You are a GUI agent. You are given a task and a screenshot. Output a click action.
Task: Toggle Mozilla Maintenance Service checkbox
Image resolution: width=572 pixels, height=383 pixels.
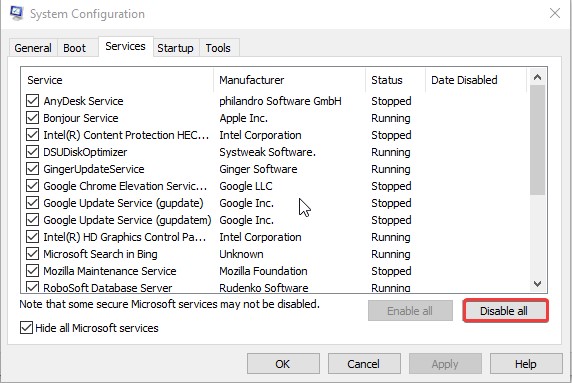32,271
